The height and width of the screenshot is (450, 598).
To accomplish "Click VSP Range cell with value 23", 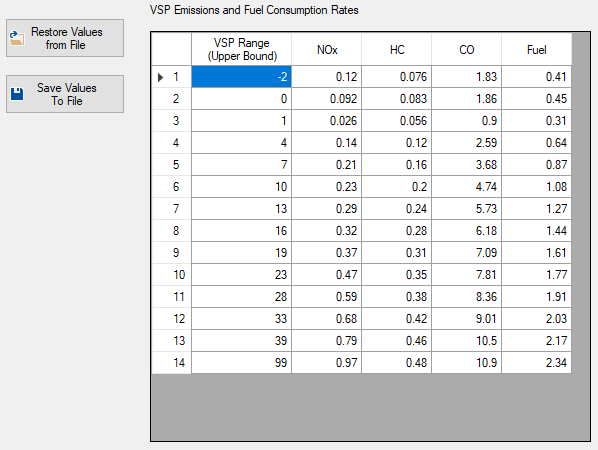I will coord(241,275).
